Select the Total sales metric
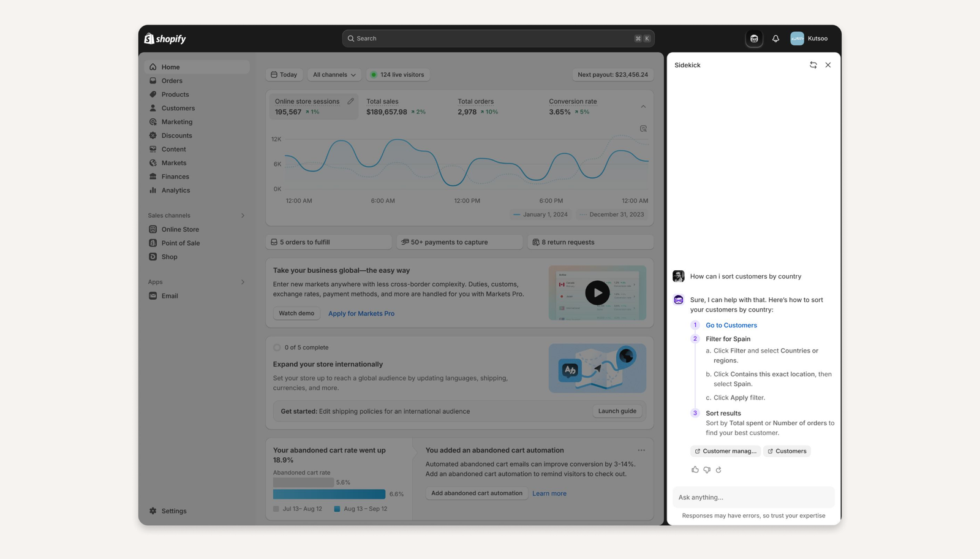 404,107
